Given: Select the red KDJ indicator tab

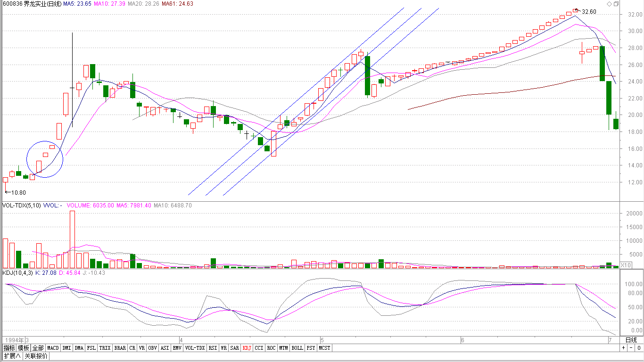Looking at the screenshot, I should [247, 348].
